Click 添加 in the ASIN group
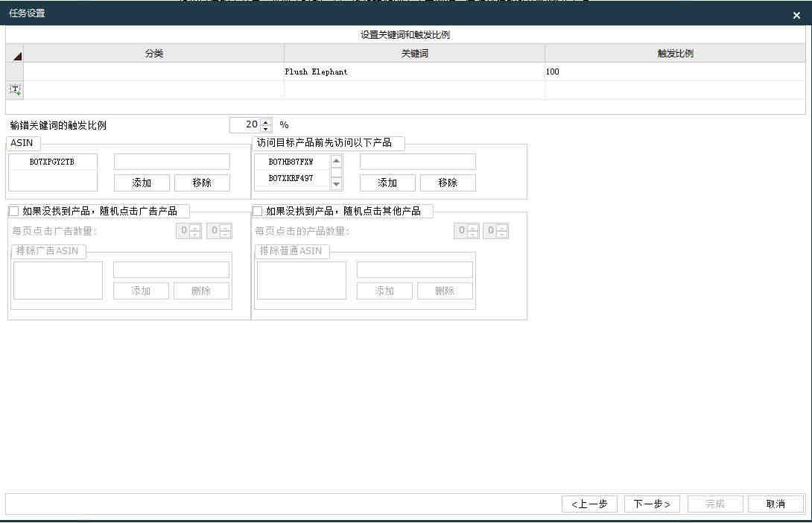Screen dimensions: 812x523 (142, 183)
